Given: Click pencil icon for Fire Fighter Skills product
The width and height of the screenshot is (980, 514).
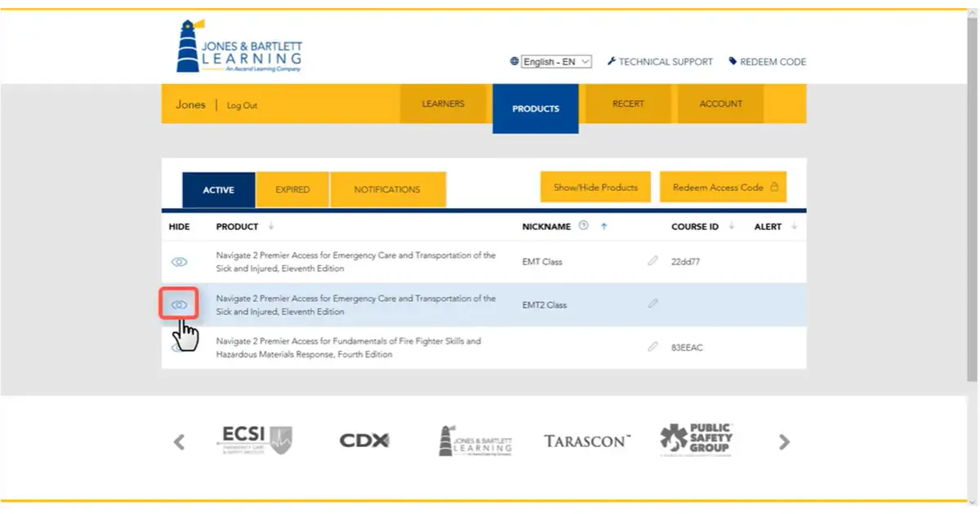Looking at the screenshot, I should click(653, 347).
